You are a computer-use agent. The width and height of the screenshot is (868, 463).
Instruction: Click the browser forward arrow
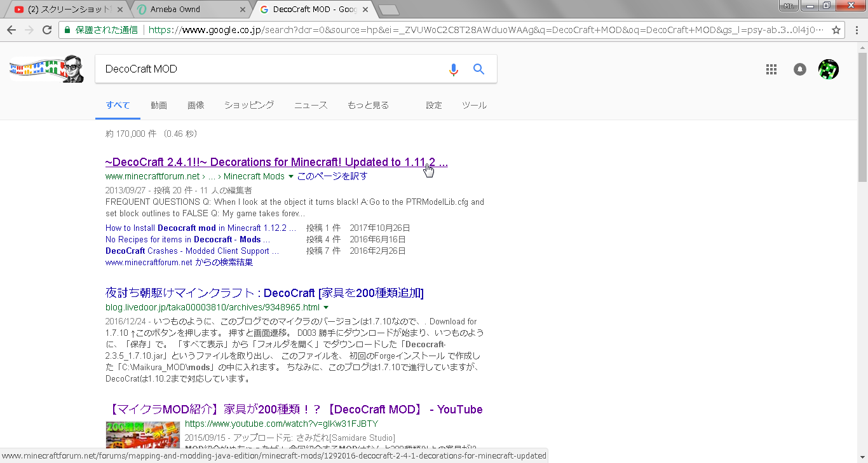29,30
